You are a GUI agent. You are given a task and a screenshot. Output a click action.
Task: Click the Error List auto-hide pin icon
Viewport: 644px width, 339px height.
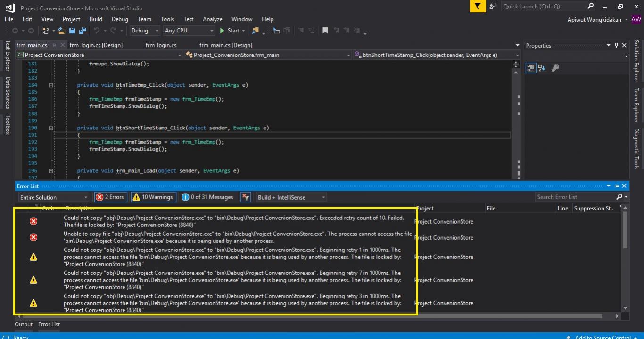(617, 186)
